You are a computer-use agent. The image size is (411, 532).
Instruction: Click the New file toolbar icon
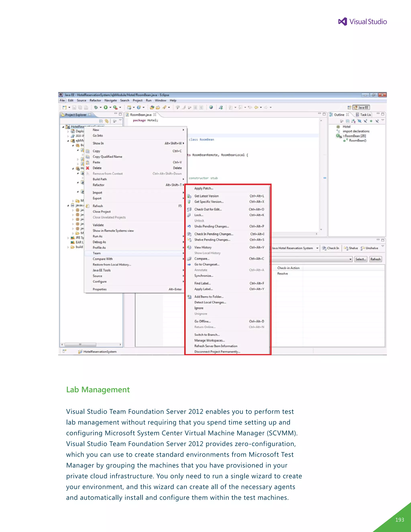coord(64,107)
